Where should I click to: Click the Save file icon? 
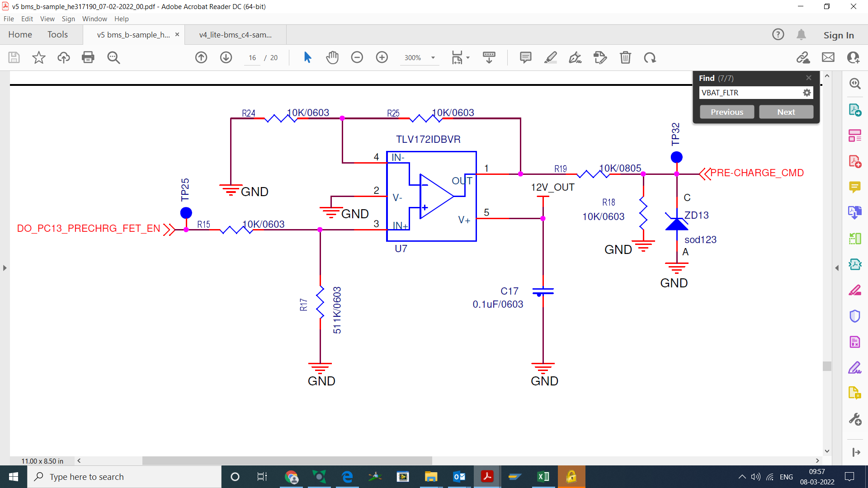click(x=14, y=57)
